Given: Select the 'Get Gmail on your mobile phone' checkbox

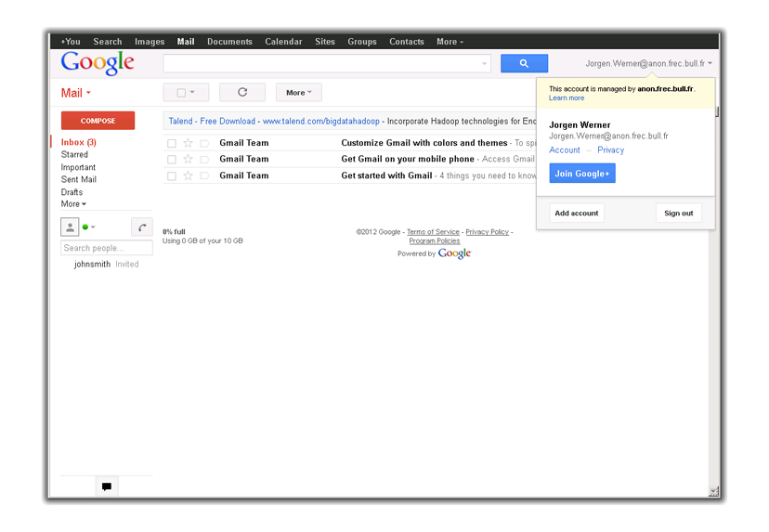Looking at the screenshot, I should point(172,160).
